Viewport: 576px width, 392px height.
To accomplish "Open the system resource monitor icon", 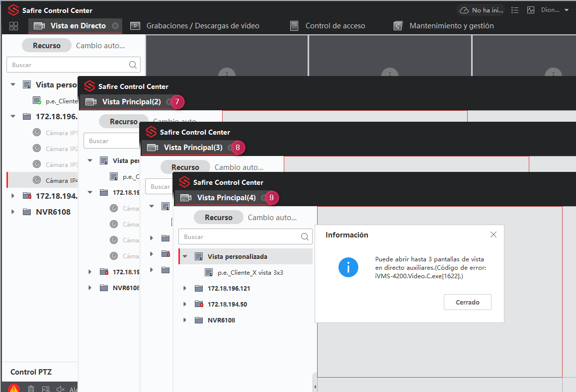I will pyautogui.click(x=531, y=10).
